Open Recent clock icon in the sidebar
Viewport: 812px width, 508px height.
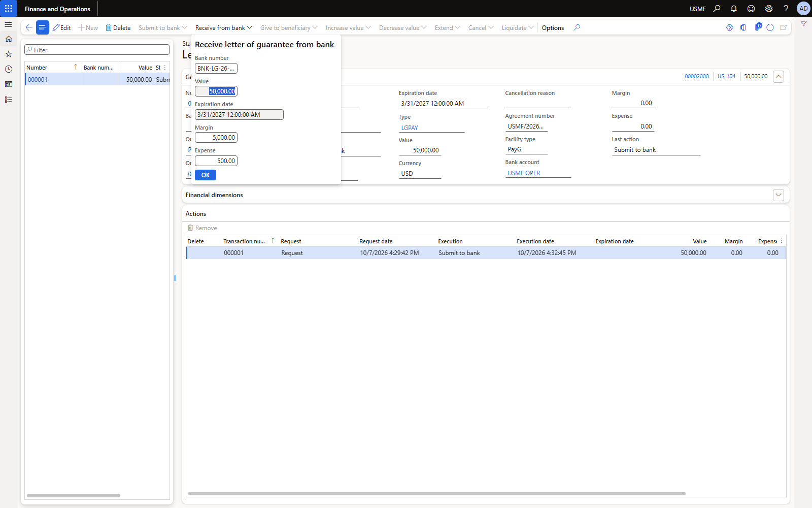(9, 69)
